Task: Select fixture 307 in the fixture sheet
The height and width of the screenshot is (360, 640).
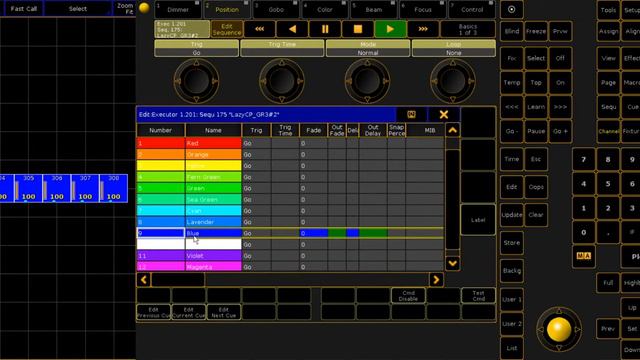Action: 85,188
